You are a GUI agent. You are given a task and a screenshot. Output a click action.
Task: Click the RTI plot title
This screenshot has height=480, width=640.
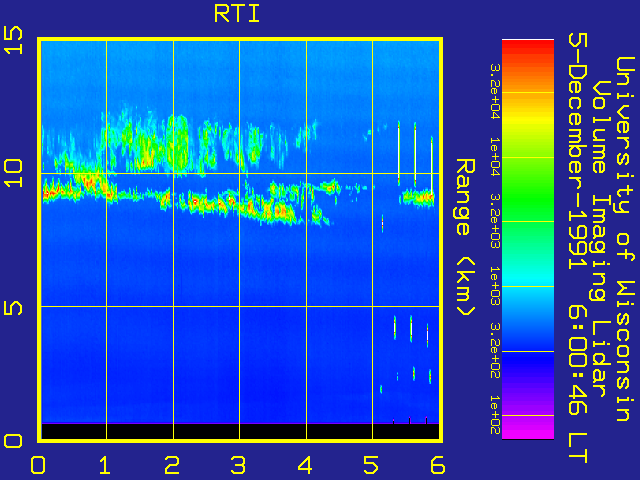(237, 14)
